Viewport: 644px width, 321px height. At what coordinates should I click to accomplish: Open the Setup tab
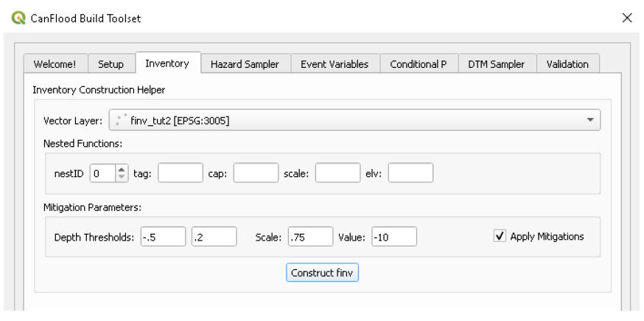click(111, 64)
